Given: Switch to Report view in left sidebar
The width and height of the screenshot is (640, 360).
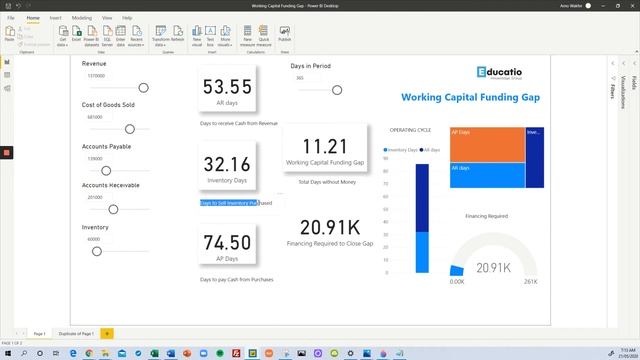Looking at the screenshot, I should 7,62.
